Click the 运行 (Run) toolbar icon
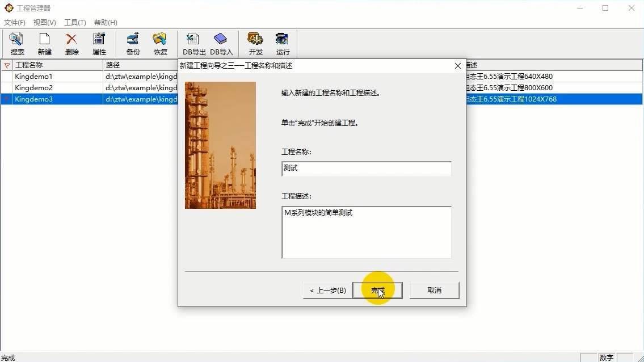This screenshot has height=362, width=644. 283,44
